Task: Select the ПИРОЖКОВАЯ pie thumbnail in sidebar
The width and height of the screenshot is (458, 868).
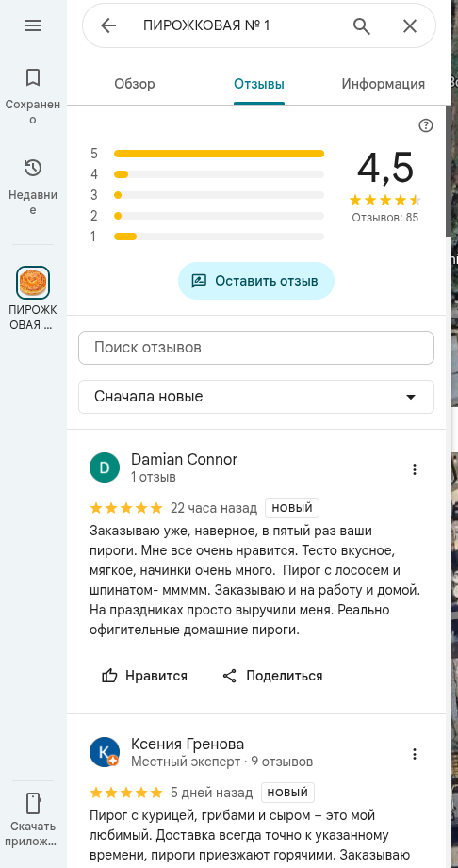Action: tap(33, 283)
